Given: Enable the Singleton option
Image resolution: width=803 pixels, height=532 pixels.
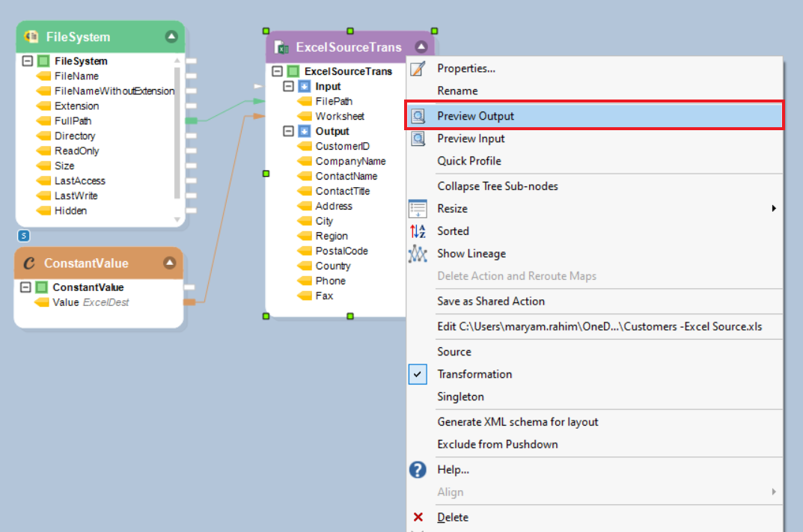Looking at the screenshot, I should point(460,397).
